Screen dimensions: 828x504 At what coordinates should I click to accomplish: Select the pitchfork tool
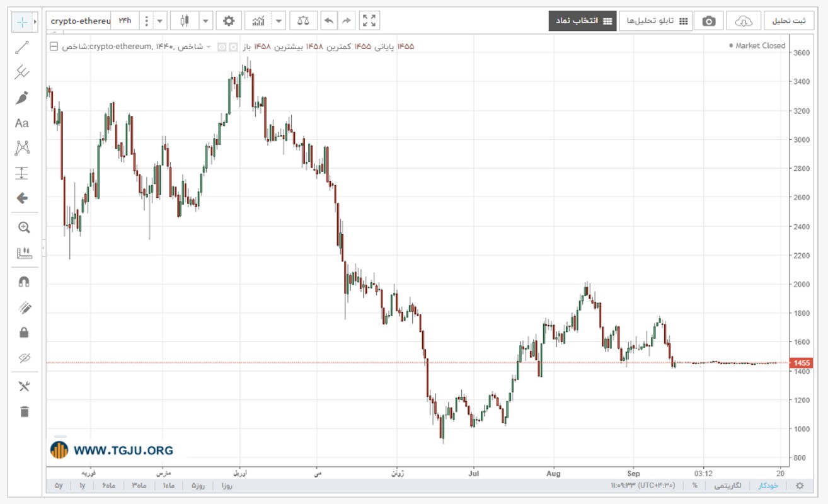click(x=22, y=72)
